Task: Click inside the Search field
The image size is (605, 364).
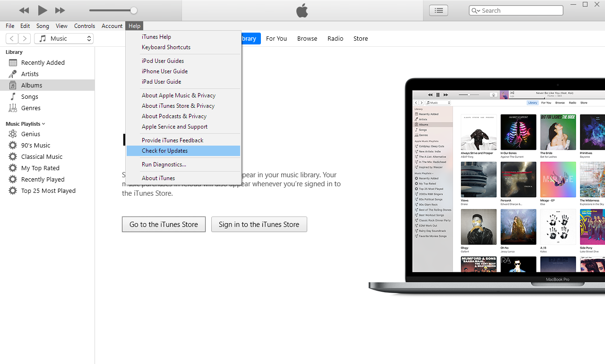Action: [516, 10]
